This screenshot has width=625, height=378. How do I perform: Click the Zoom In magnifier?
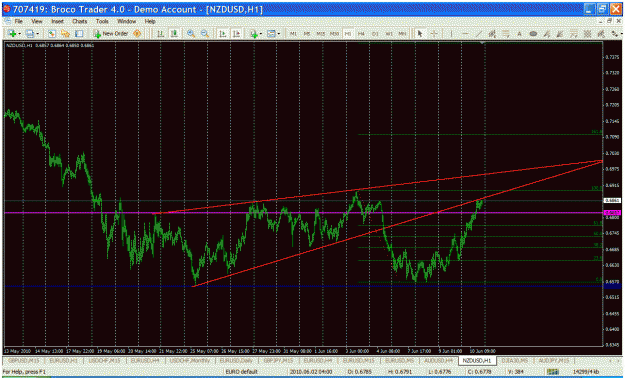pos(191,34)
